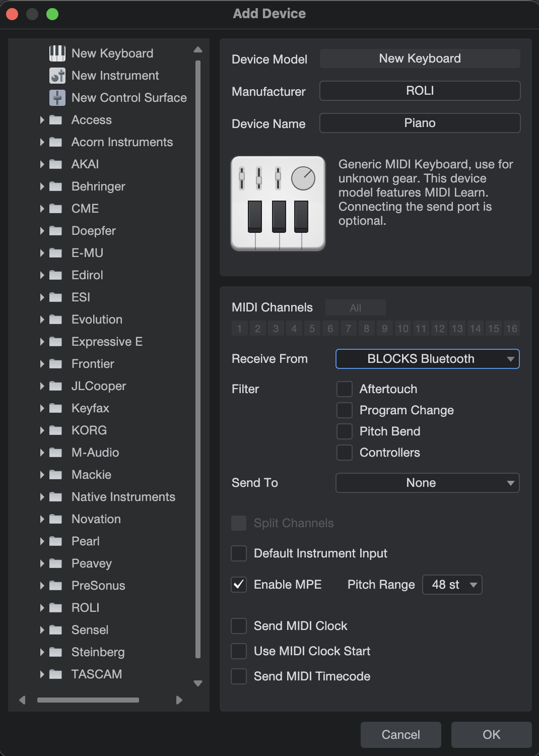The height and width of the screenshot is (756, 539).
Task: Select the New Keyboard piano icon
Action: pyautogui.click(x=57, y=53)
